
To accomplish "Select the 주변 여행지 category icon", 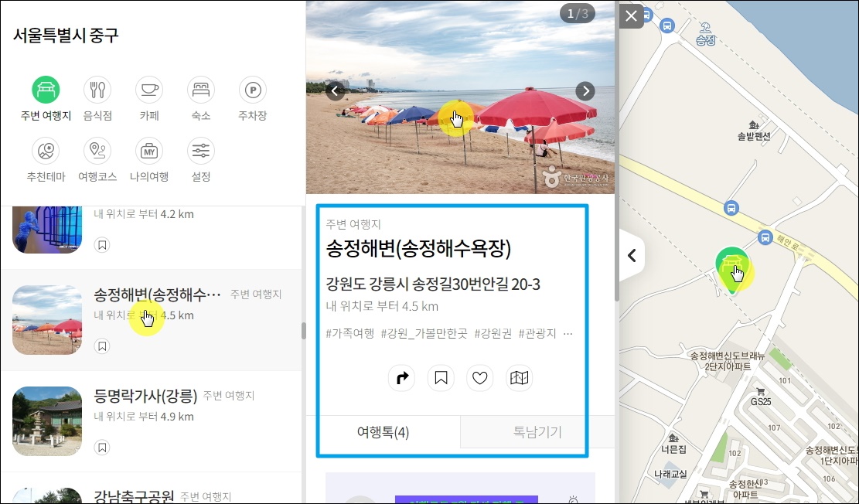I will click(x=46, y=90).
